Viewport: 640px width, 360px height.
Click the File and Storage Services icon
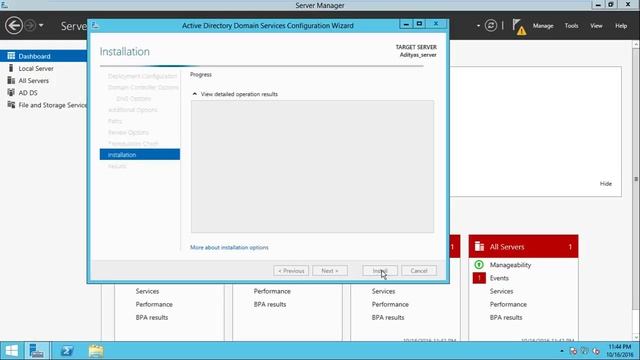click(x=11, y=105)
